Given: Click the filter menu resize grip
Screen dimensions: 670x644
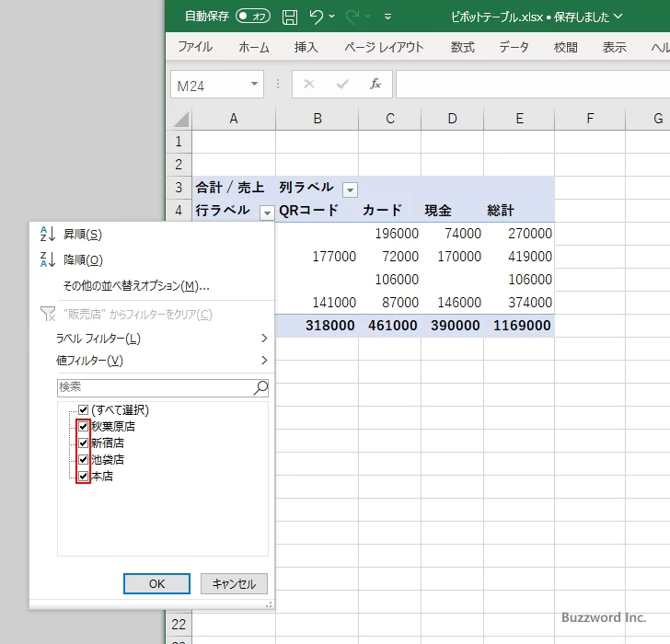Looking at the screenshot, I should point(269,604).
